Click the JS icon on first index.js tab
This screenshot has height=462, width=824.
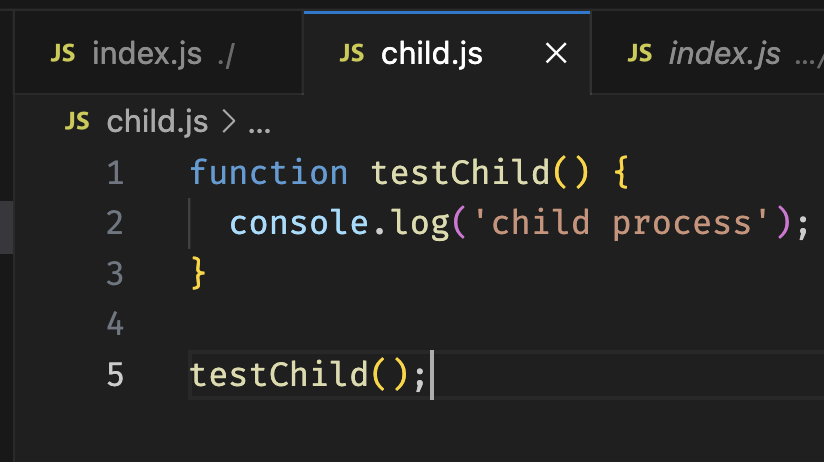tap(63, 54)
